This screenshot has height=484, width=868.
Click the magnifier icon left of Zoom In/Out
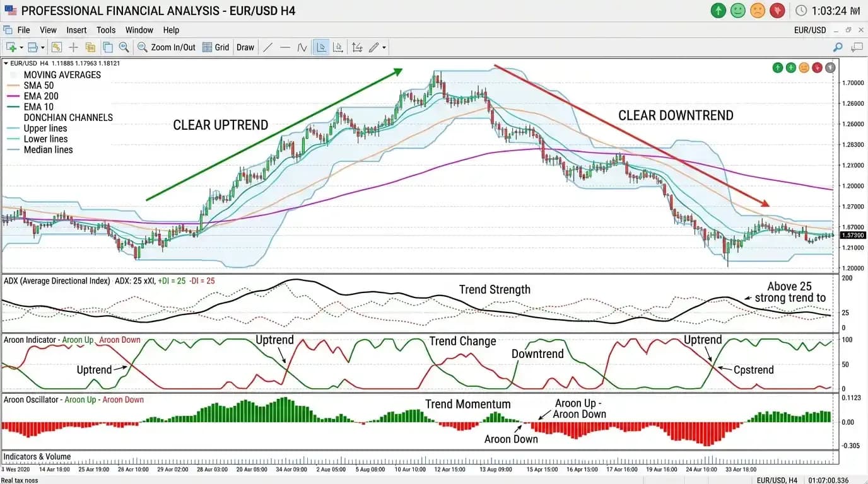coord(124,47)
